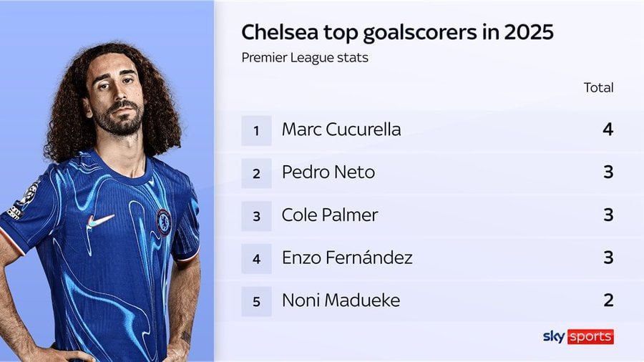Screen dimensions: 644x362
Task: Click the rank 1 number box
Action: [x=256, y=130]
